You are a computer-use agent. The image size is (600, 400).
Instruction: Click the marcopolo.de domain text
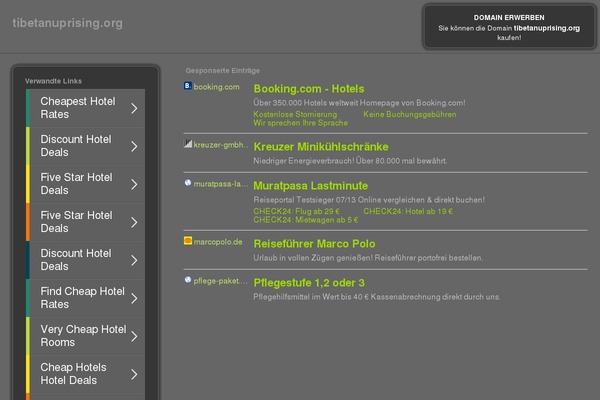(218, 242)
